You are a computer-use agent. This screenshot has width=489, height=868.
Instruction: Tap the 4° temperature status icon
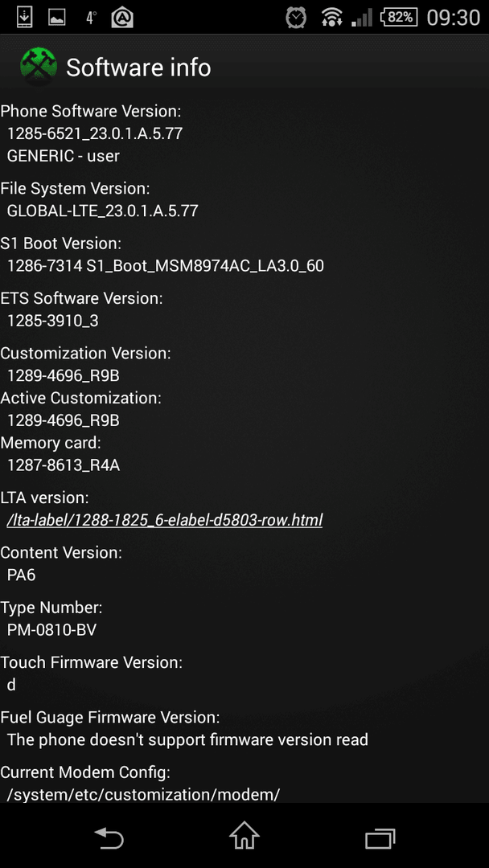pos(92,18)
